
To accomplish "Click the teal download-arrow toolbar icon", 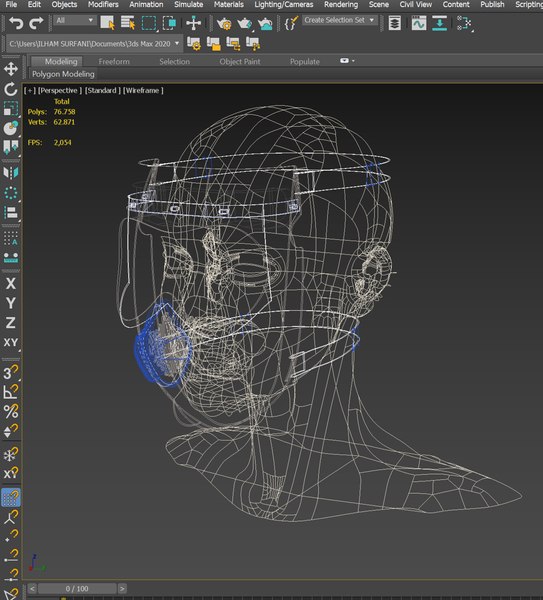I will click(x=439, y=23).
